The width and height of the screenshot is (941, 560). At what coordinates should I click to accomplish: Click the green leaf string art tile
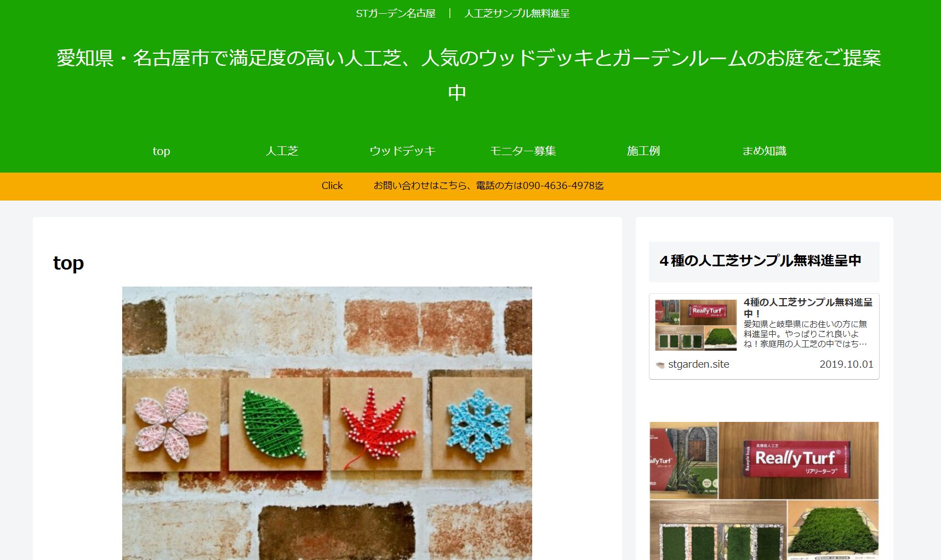276,424
